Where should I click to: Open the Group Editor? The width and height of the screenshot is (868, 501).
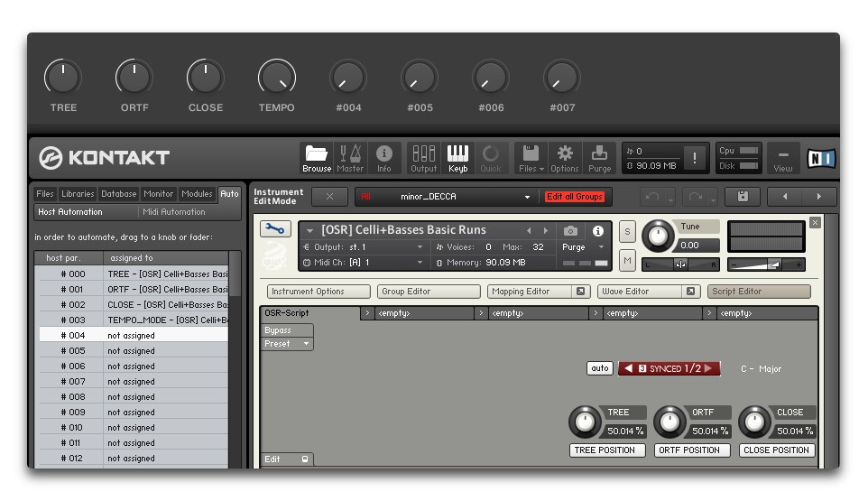coord(429,292)
